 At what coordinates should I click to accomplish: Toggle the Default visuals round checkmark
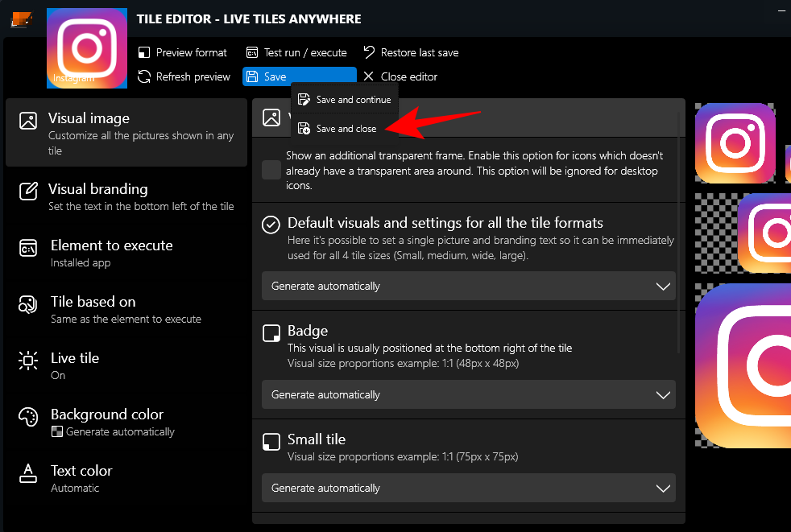point(271,225)
